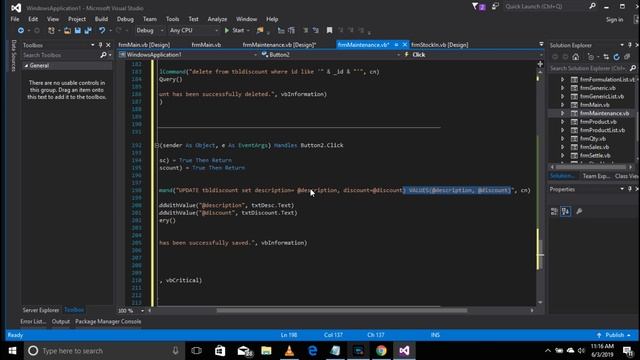Open VLC media player from the taskbar
The width and height of the screenshot is (640, 360).
click(x=289, y=351)
